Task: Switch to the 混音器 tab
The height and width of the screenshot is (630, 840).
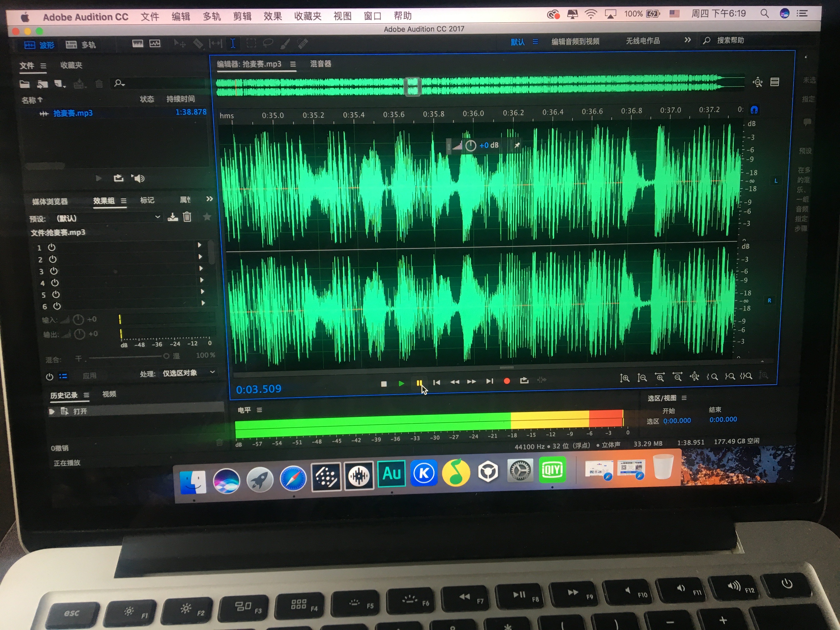Action: (320, 64)
